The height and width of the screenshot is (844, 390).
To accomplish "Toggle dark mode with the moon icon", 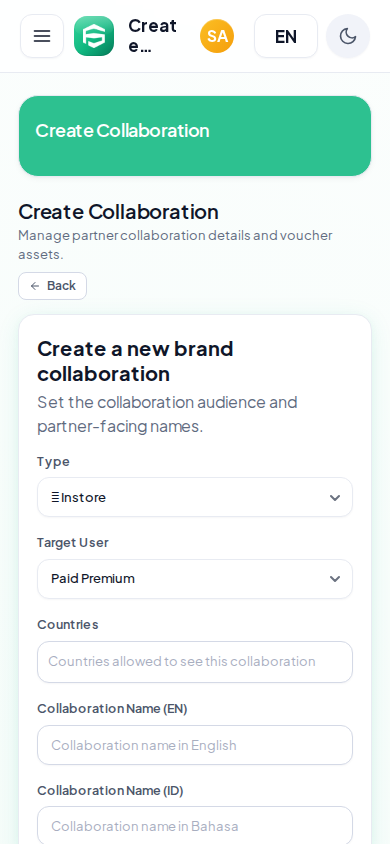I will tap(348, 36).
